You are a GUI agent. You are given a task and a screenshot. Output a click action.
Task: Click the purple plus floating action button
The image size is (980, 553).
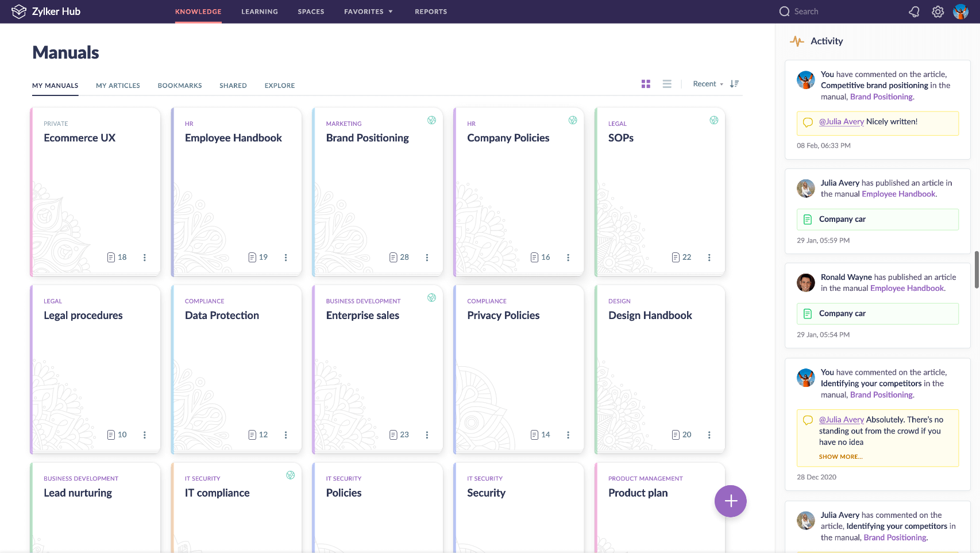(730, 501)
